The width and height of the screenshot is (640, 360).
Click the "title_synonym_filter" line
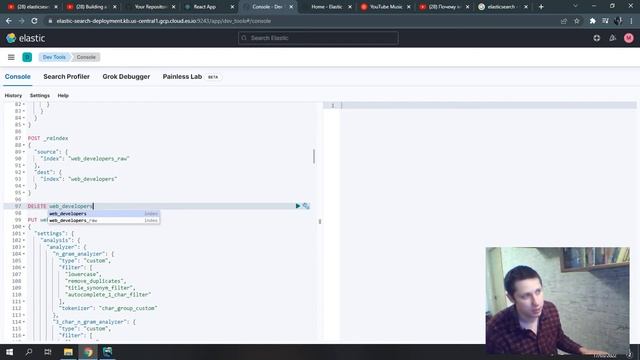pyautogui.click(x=100, y=288)
